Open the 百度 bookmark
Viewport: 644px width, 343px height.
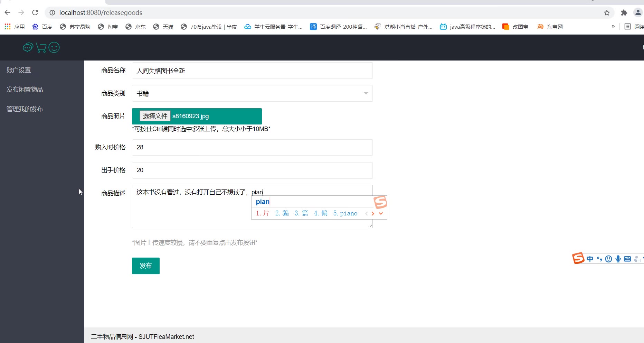click(42, 27)
